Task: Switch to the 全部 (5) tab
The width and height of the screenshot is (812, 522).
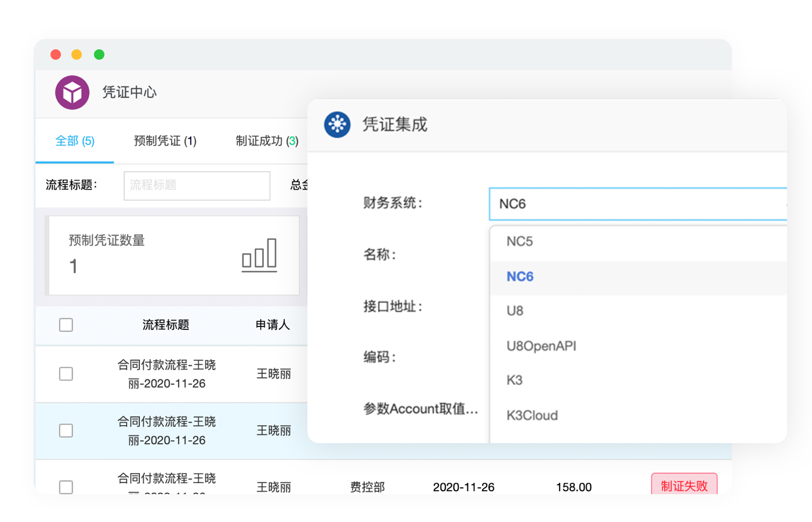Action: tap(75, 141)
